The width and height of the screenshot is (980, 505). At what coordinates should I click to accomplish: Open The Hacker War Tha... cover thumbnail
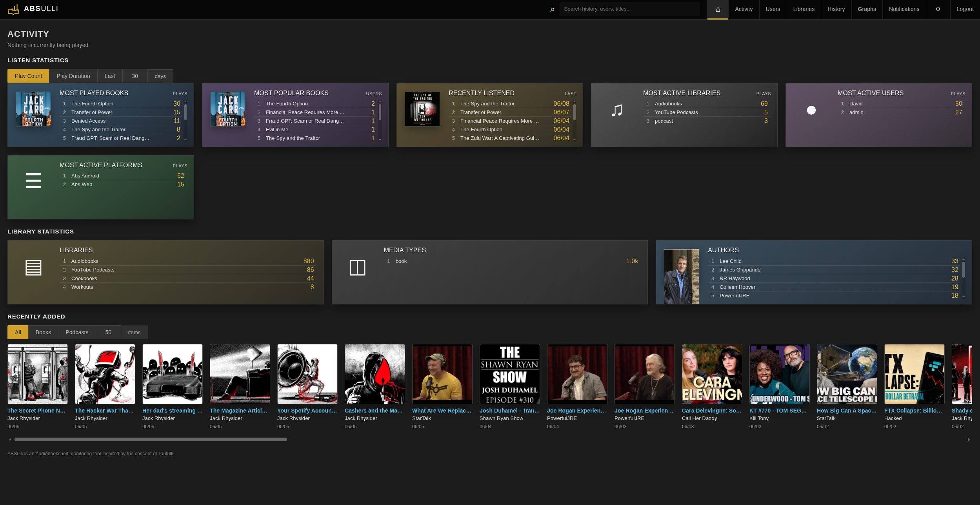point(105,374)
